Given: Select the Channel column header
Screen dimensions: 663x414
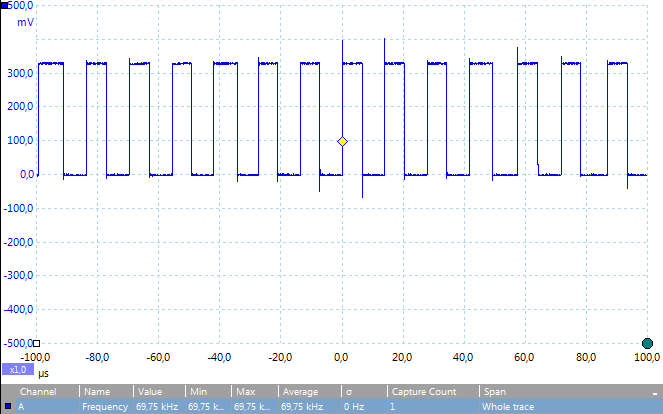Looking at the screenshot, I should [x=38, y=392].
